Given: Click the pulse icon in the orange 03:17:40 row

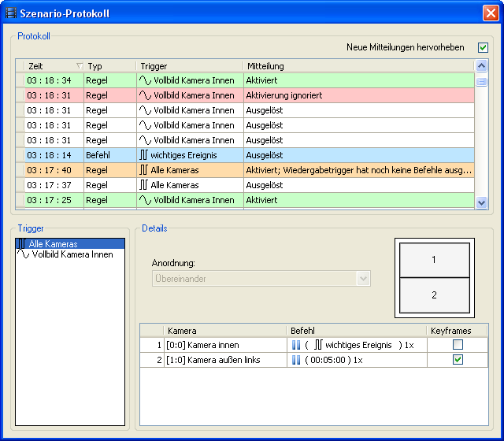Looking at the screenshot, I should pyautogui.click(x=144, y=170).
